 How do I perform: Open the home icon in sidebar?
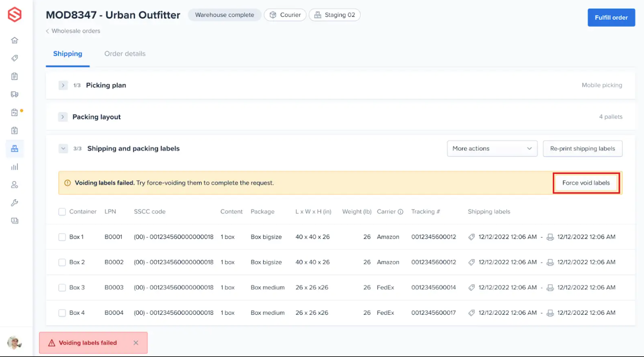click(x=14, y=40)
